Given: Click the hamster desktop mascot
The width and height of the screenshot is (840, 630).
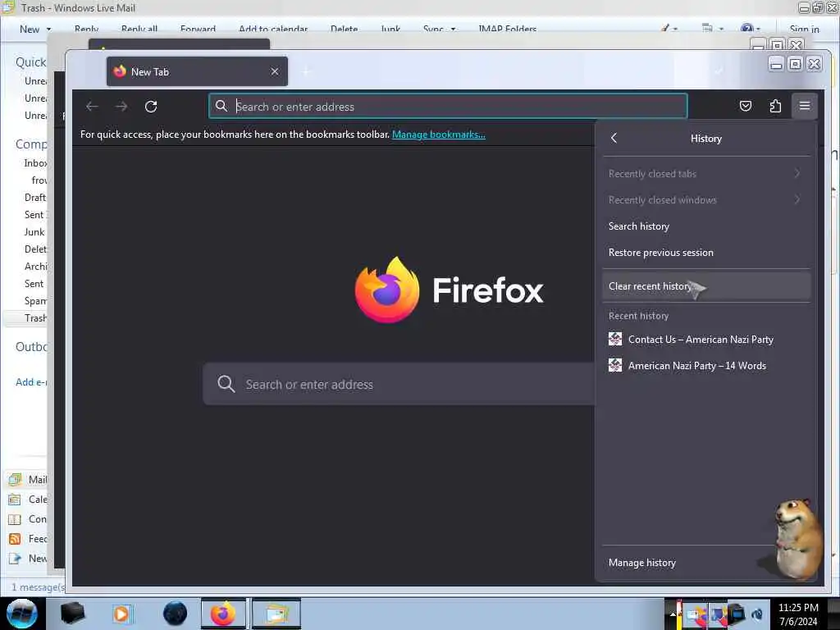Looking at the screenshot, I should 798,540.
